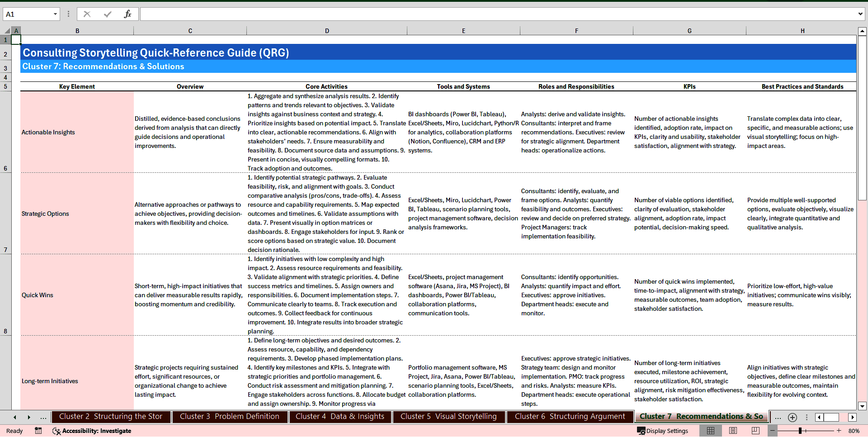Click the Insert Function (fx) icon
This screenshot has height=437, width=868.
click(128, 14)
